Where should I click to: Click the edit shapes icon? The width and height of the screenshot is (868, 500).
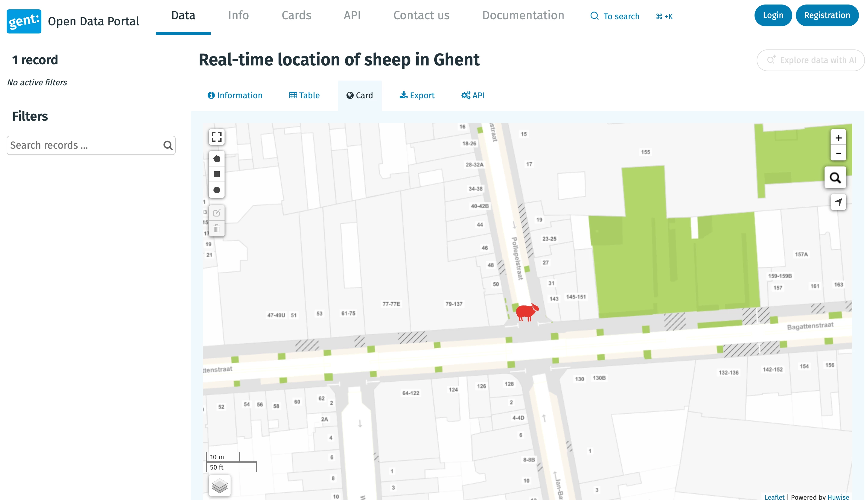click(x=216, y=213)
